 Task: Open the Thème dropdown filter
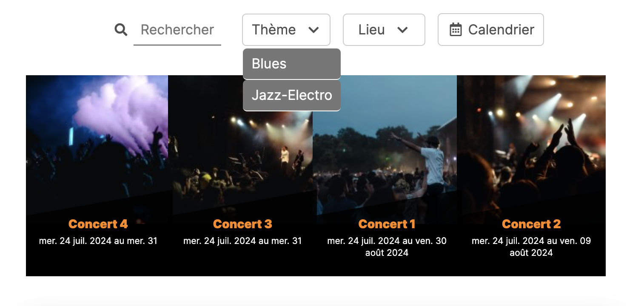click(286, 30)
